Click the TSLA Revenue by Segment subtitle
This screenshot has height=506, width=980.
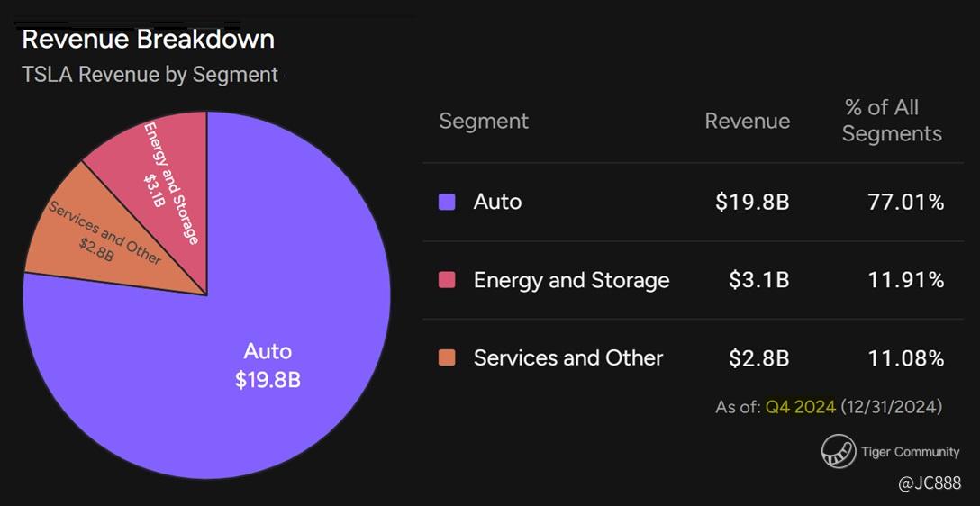150,75
